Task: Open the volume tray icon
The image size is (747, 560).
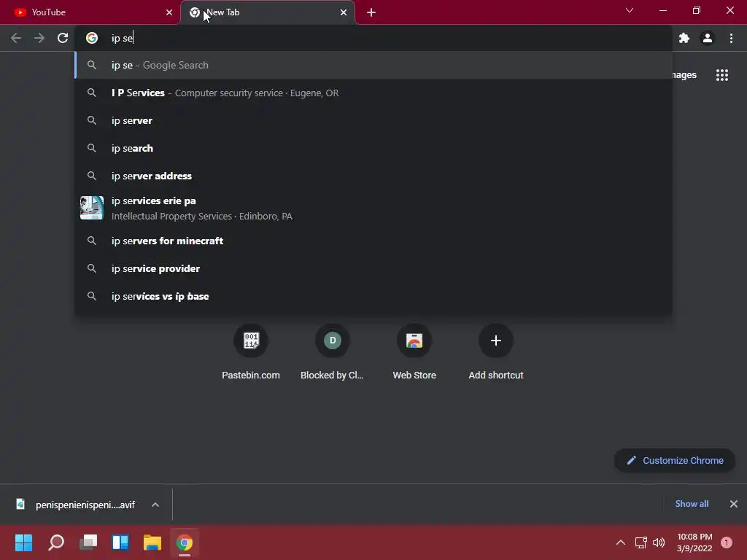Action: click(x=659, y=542)
